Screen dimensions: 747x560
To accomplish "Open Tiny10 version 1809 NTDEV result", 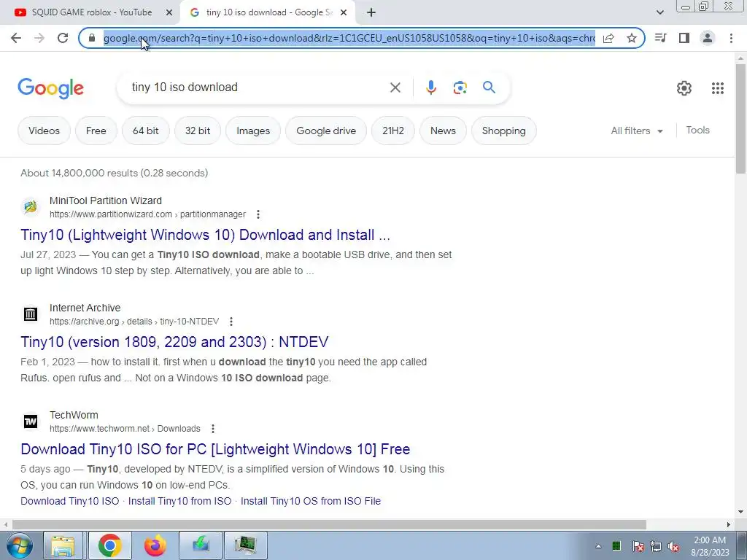I will 174,342.
